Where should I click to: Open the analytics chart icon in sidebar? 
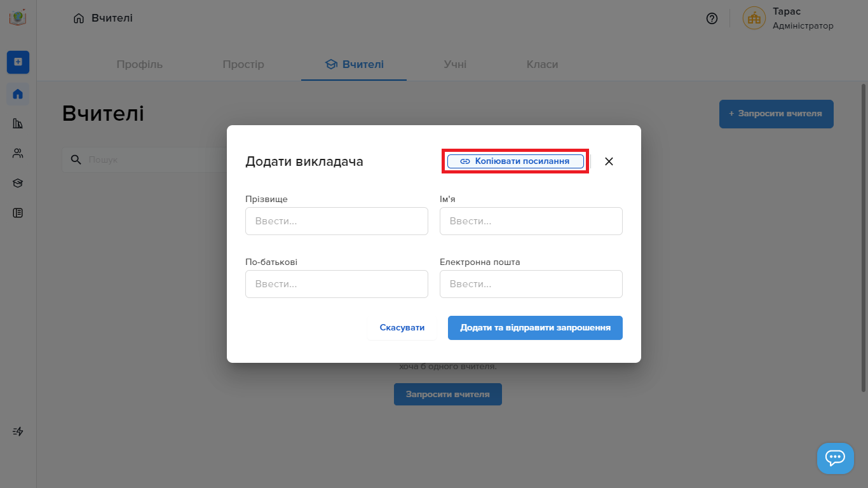point(18,123)
